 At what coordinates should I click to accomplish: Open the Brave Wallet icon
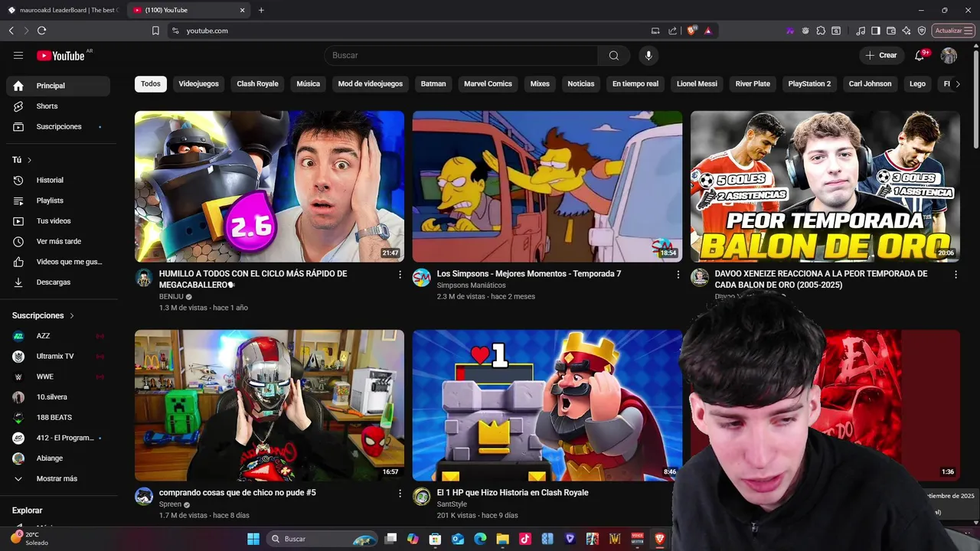[x=891, y=31]
